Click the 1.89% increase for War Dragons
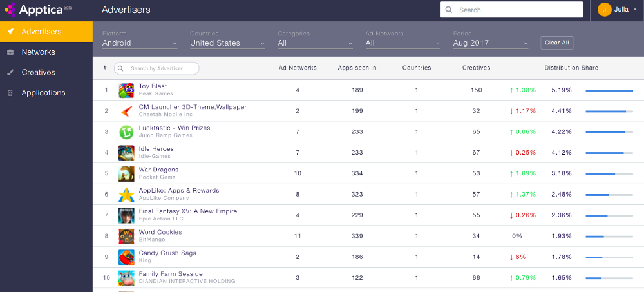Viewport: 644px width, 292px height. (x=522, y=173)
